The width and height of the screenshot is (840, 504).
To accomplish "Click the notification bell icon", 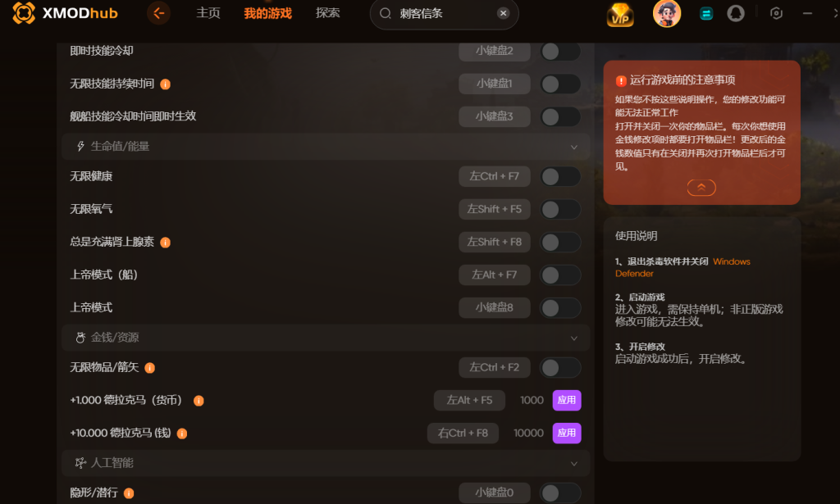I will pos(735,13).
